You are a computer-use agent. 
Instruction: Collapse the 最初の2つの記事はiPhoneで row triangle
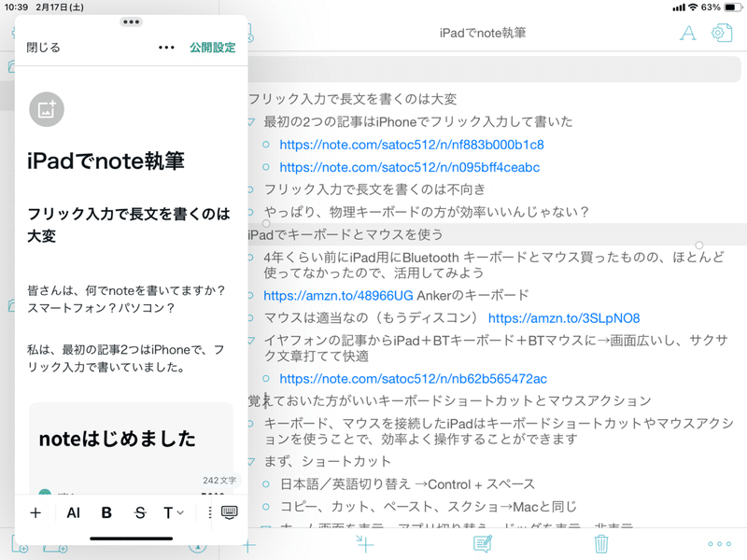(x=251, y=122)
